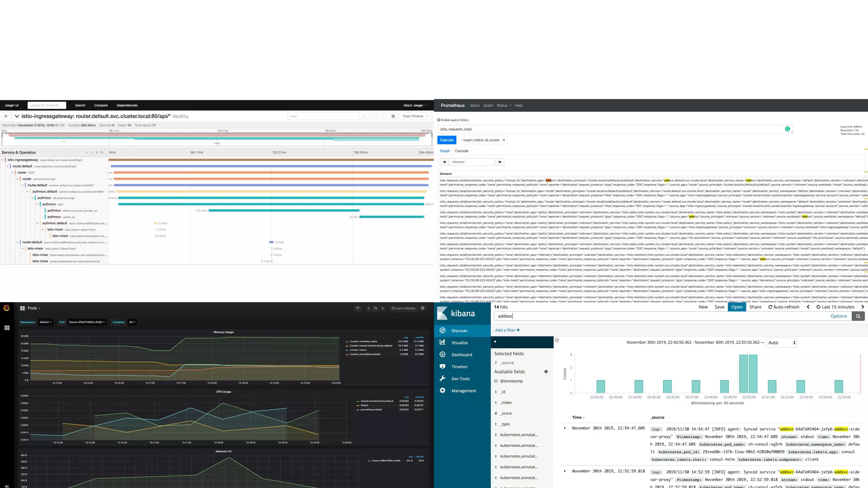Viewport: 868px width, 488px height.
Task: Collapse the Kibana fields sidebar arrow
Action: pyautogui.click(x=557, y=340)
